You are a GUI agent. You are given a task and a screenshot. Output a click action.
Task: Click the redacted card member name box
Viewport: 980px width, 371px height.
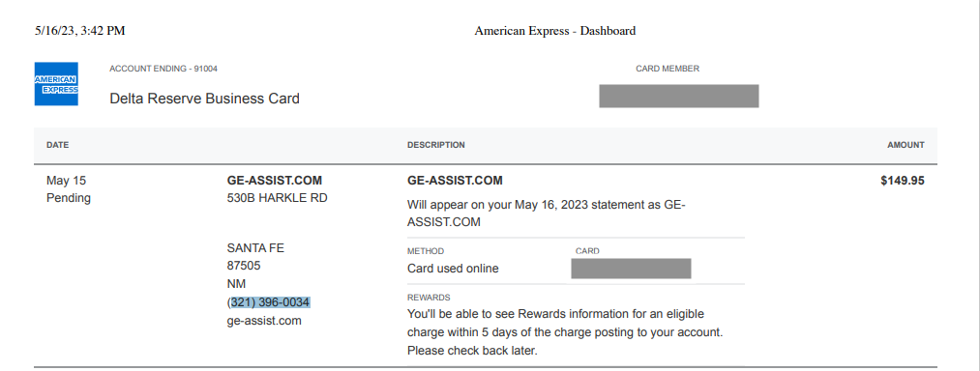point(679,97)
